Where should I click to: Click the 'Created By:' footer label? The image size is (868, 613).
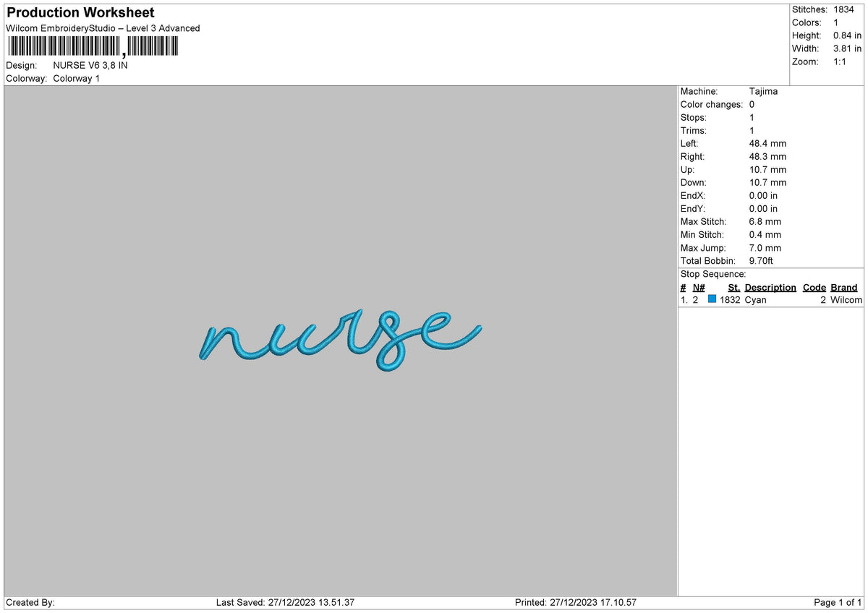click(30, 602)
